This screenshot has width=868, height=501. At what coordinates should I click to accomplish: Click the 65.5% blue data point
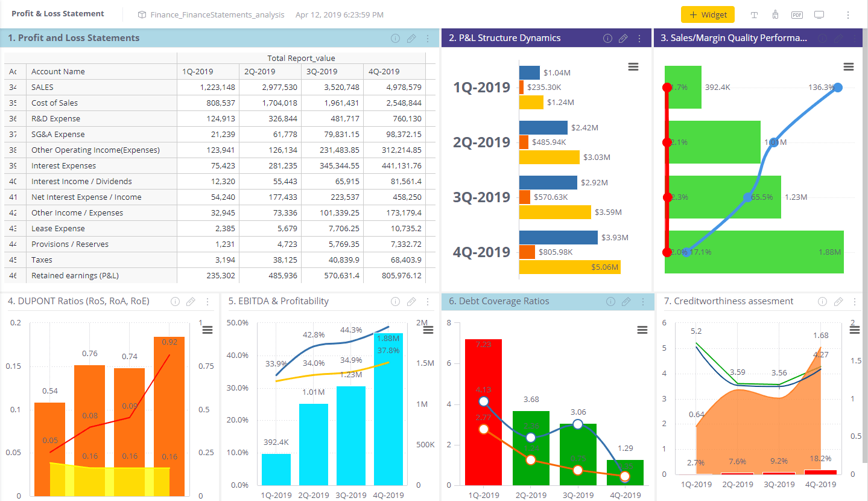click(x=748, y=197)
